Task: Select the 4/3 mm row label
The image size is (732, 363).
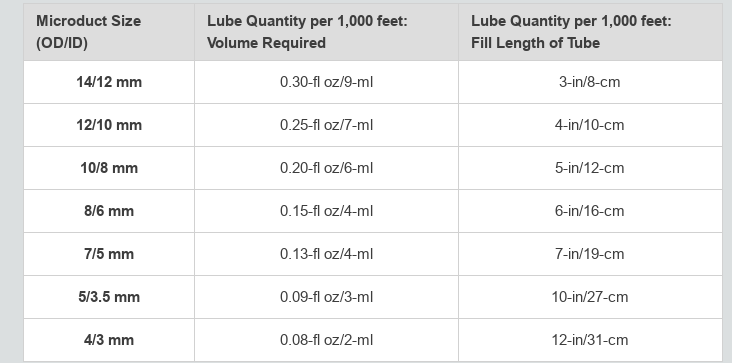Action: coord(109,340)
